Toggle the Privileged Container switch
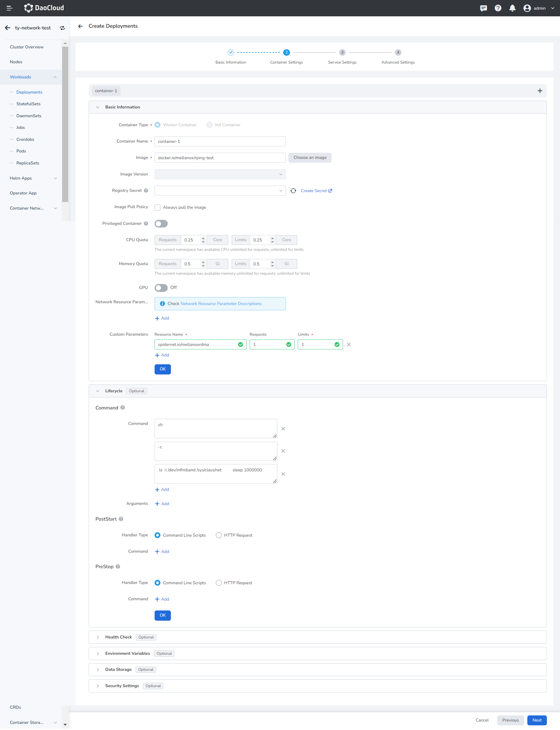This screenshot has width=560, height=730. click(161, 224)
